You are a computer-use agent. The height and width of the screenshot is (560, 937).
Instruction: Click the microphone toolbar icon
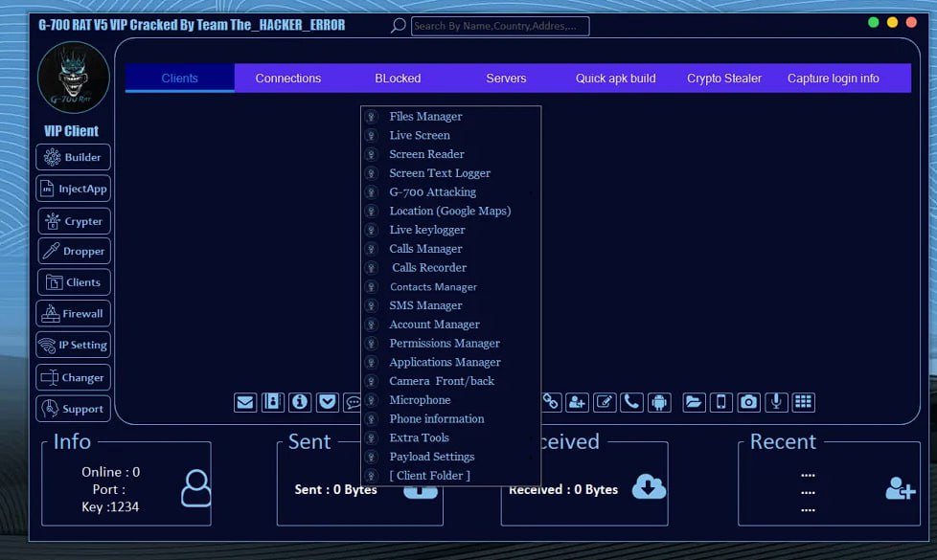pos(776,402)
